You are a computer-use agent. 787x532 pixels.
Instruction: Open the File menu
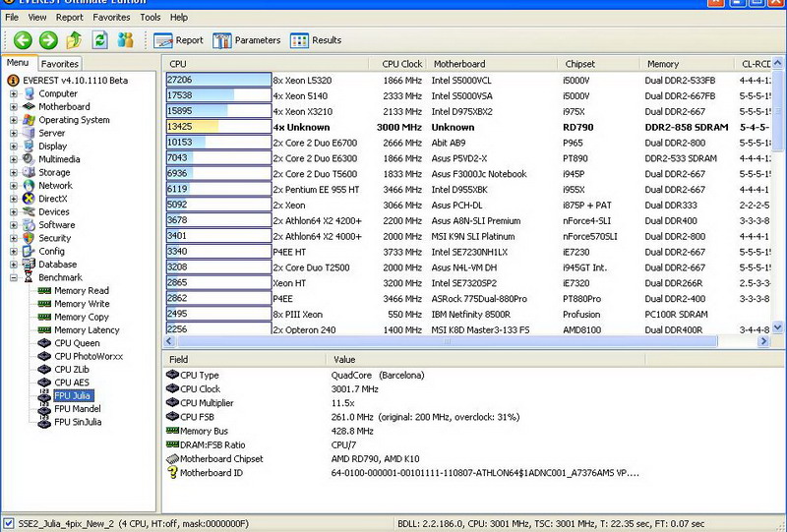pyautogui.click(x=12, y=17)
